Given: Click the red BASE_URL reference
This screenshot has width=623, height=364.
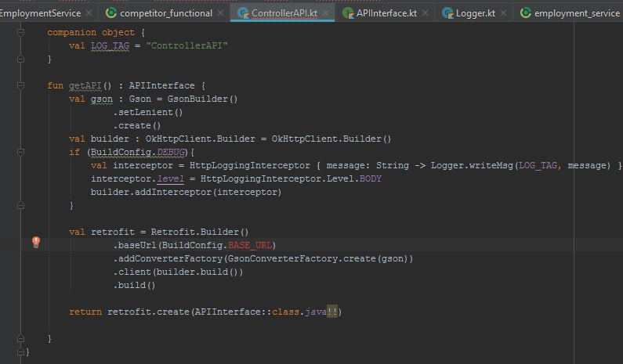Looking at the screenshot, I should 250,245.
